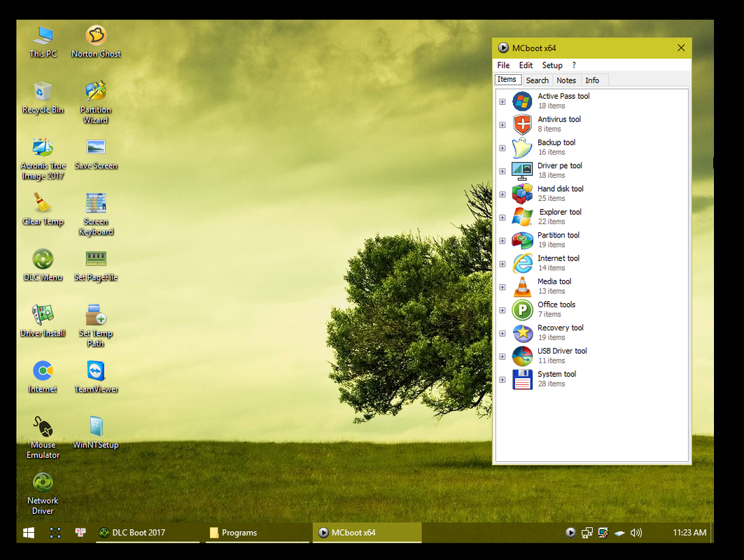Screen dimensions: 744x560
Task: Expand the Explorer tool node
Action: 503,218
